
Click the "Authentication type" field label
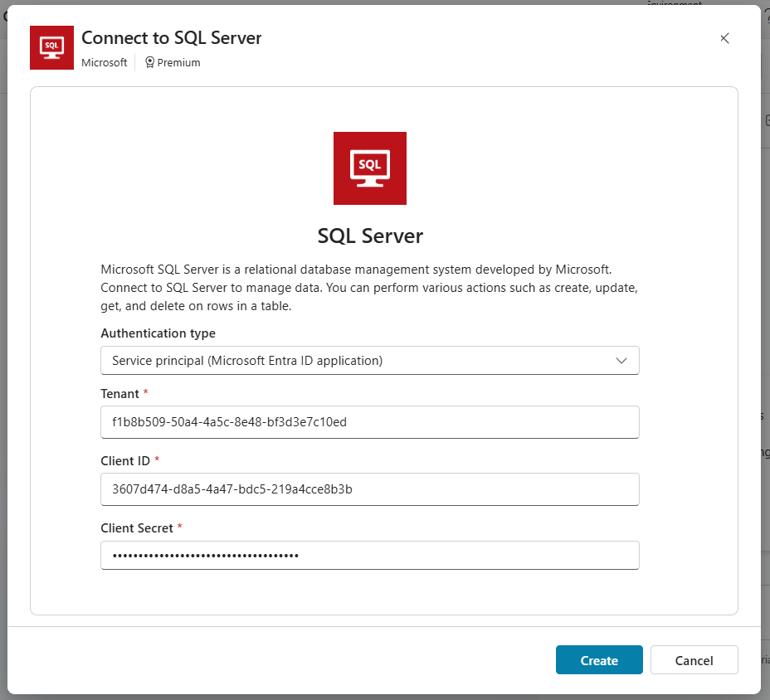tap(158, 333)
